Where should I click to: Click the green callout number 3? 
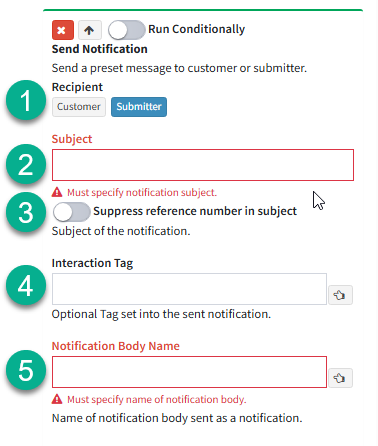click(x=26, y=212)
